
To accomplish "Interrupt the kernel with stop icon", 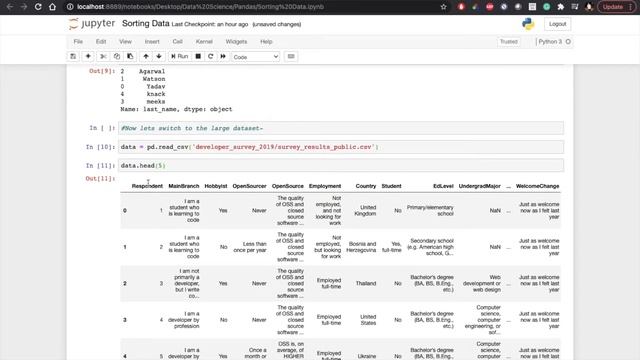I will point(198,56).
